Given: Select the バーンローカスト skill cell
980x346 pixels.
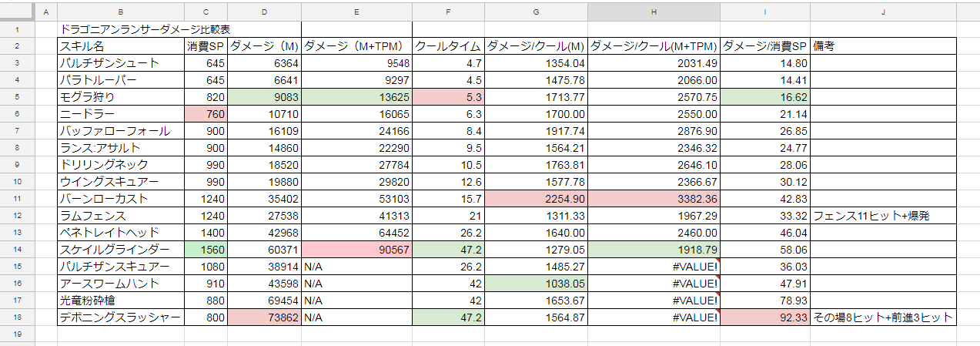Looking at the screenshot, I should (121, 199).
